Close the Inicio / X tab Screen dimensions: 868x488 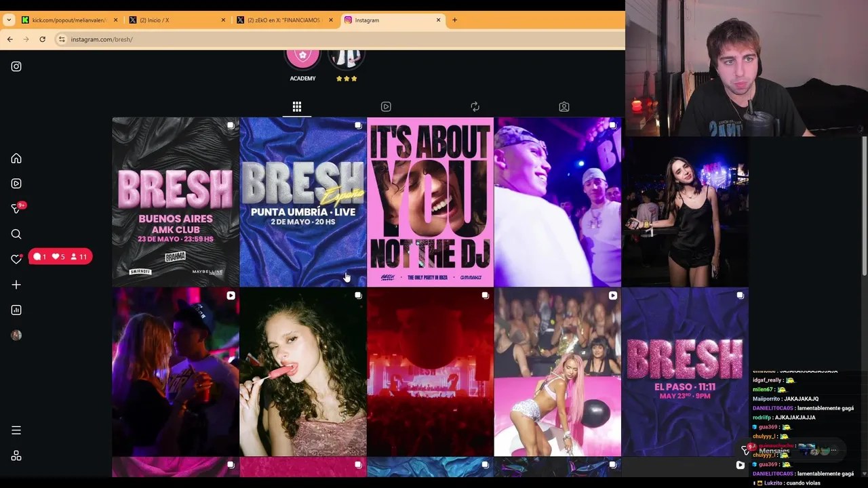(x=223, y=20)
